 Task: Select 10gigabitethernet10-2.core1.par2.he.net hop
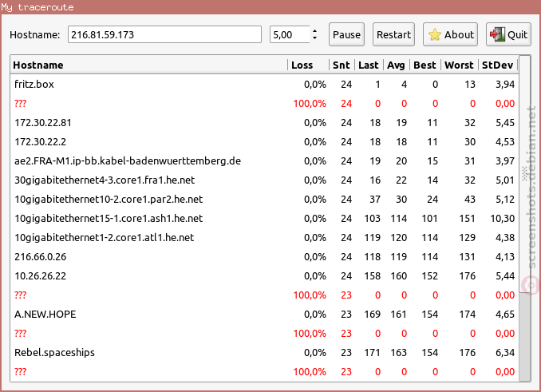pyautogui.click(x=264, y=199)
